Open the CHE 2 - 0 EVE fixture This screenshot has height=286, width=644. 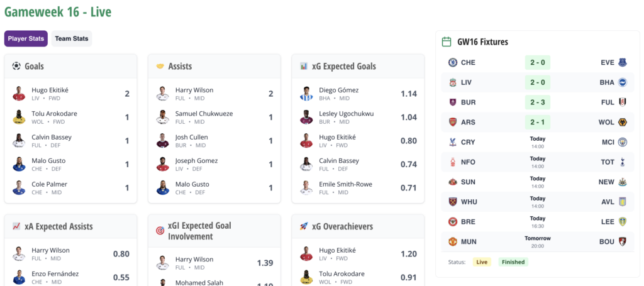[537, 63]
